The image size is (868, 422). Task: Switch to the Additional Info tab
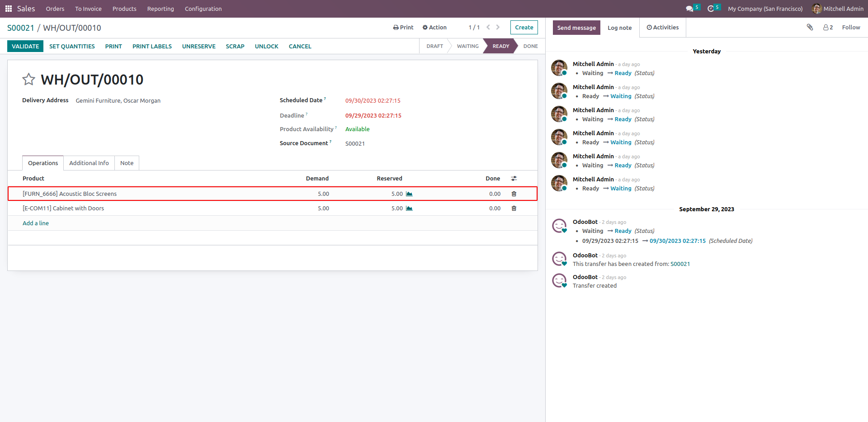(89, 163)
